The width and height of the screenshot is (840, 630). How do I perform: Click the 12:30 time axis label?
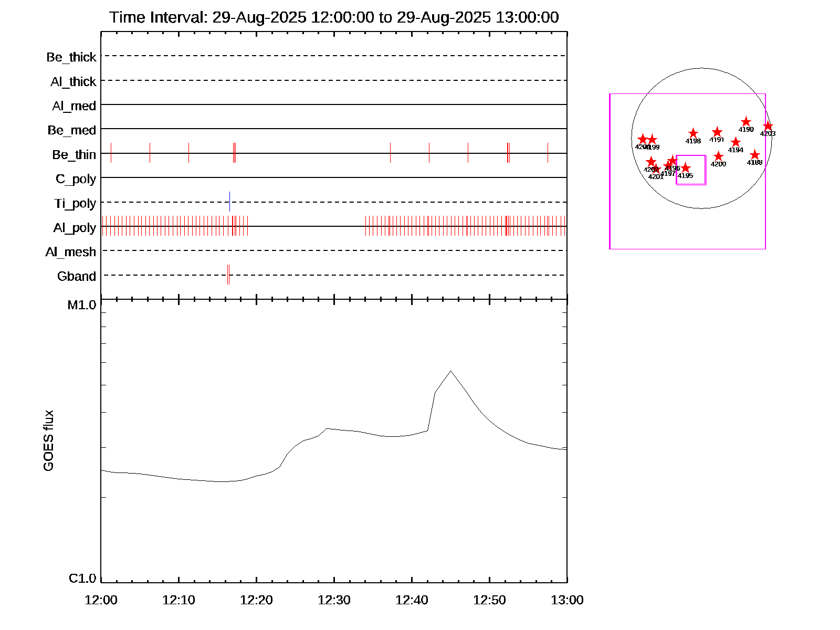[x=334, y=600]
